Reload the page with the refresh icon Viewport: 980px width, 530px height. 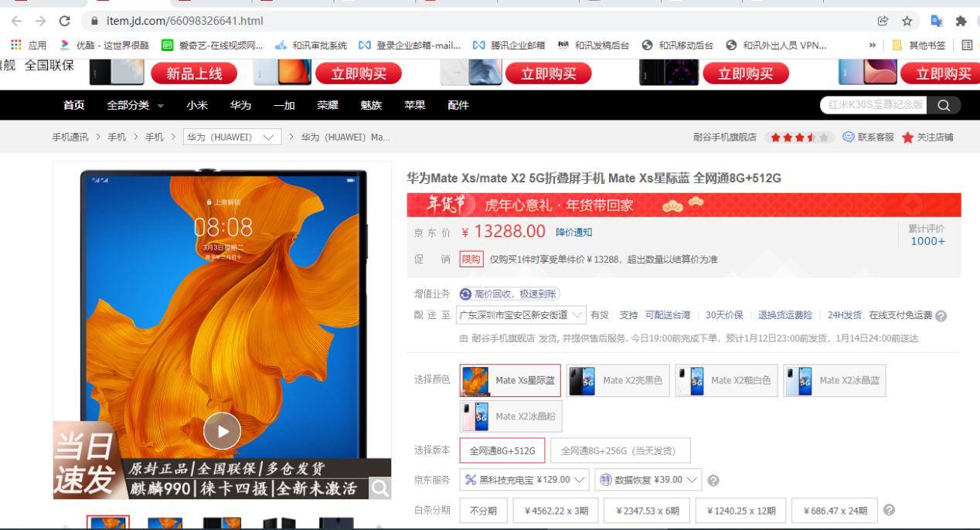(x=64, y=21)
